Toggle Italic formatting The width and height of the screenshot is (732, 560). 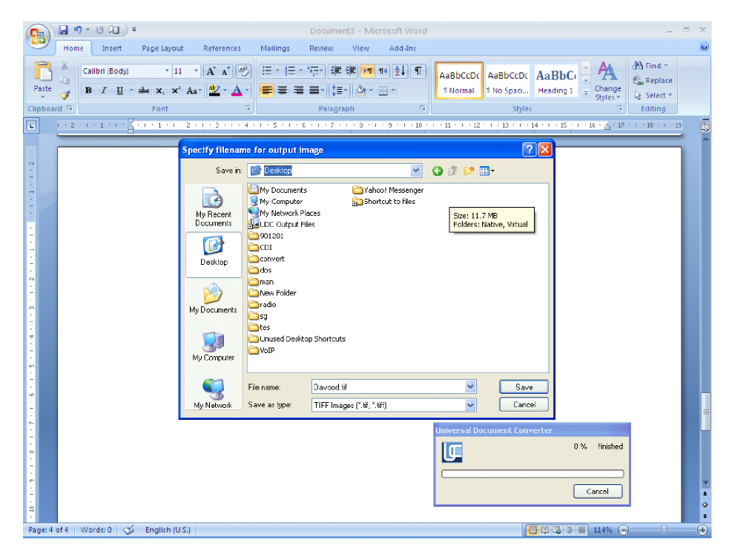pyautogui.click(x=104, y=90)
